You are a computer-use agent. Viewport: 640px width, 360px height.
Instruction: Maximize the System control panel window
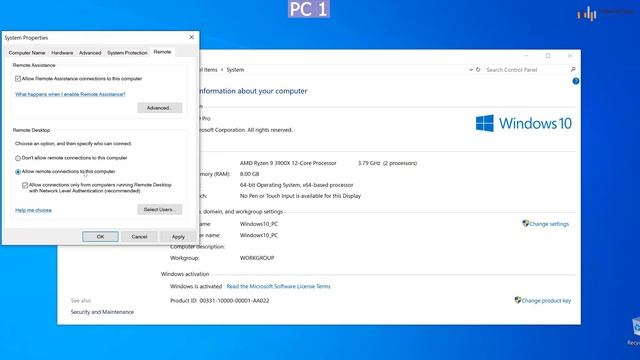point(548,56)
